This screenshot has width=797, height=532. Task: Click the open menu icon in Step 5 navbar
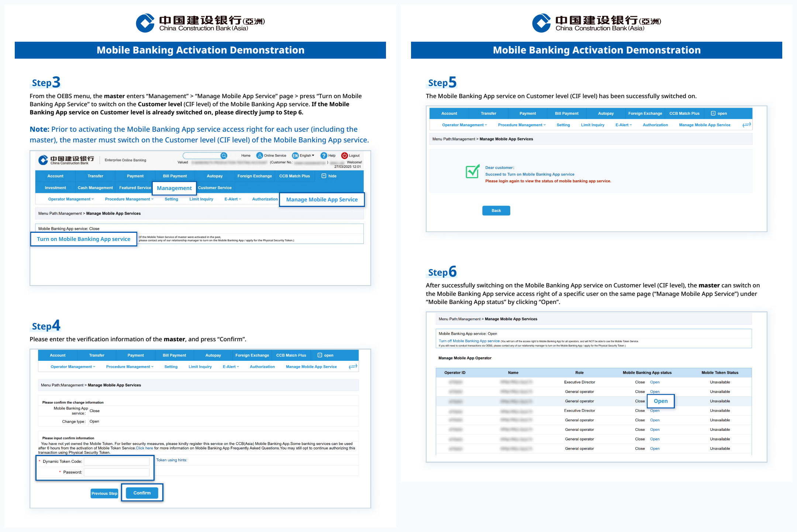[x=713, y=113]
